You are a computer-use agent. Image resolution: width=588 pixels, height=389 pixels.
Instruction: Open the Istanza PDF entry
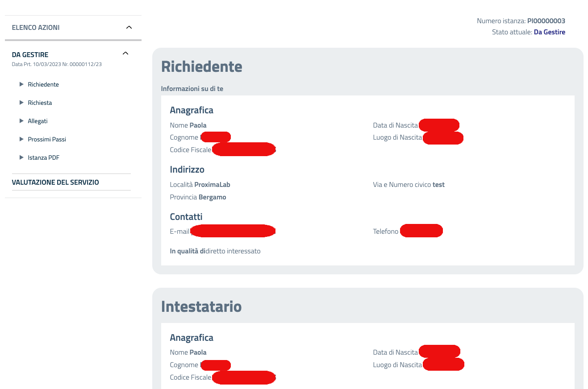pyautogui.click(x=43, y=157)
